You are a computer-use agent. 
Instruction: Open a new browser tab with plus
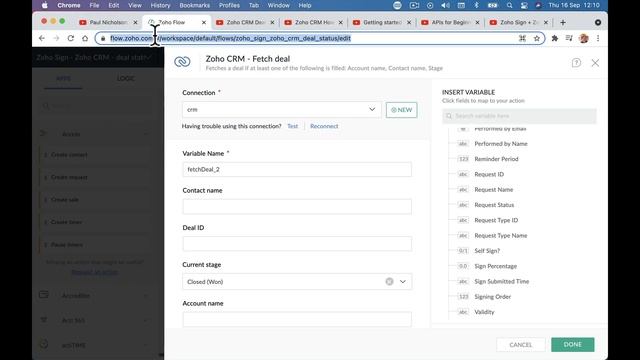tap(563, 22)
